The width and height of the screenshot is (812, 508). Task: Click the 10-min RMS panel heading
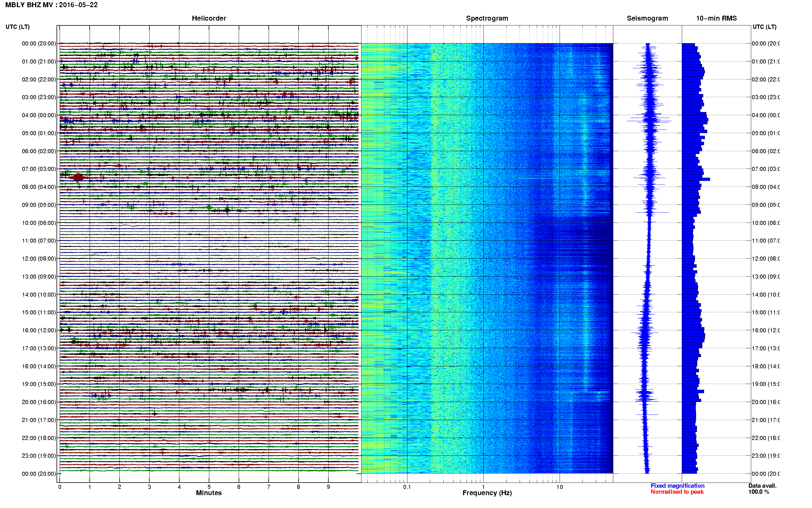pyautogui.click(x=716, y=19)
